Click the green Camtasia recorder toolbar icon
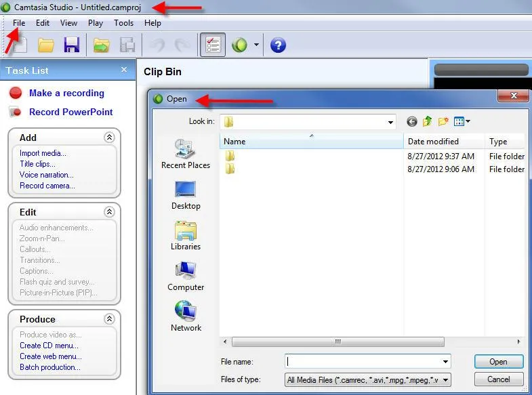This screenshot has width=532, height=395. point(239,45)
